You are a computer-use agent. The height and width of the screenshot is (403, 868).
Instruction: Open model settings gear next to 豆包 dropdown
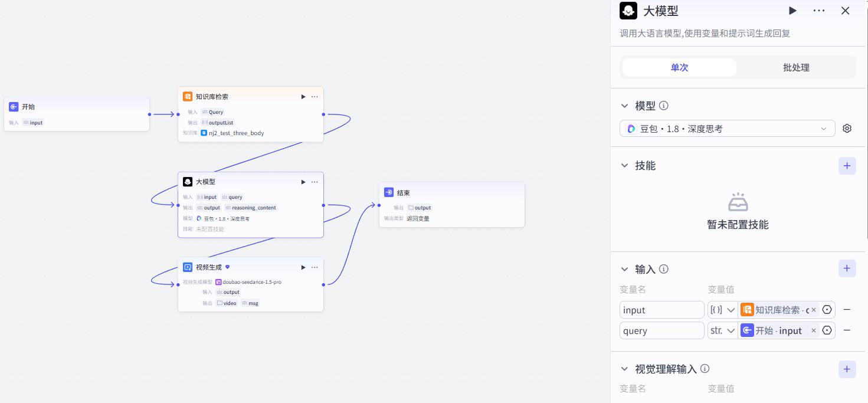click(847, 129)
